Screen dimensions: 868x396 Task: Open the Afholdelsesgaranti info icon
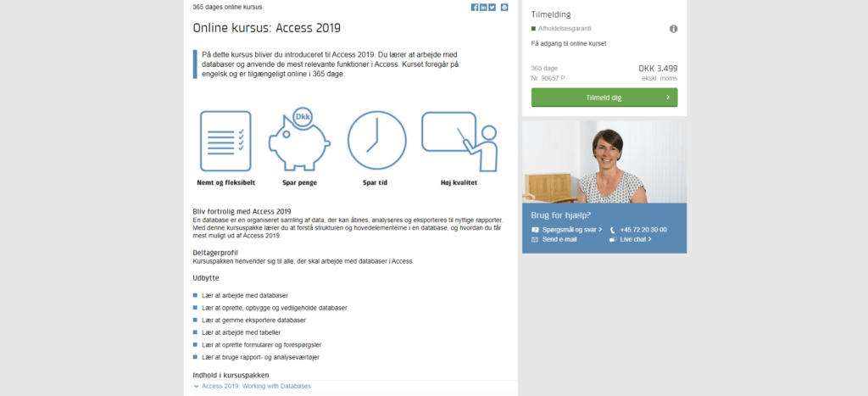coord(673,29)
